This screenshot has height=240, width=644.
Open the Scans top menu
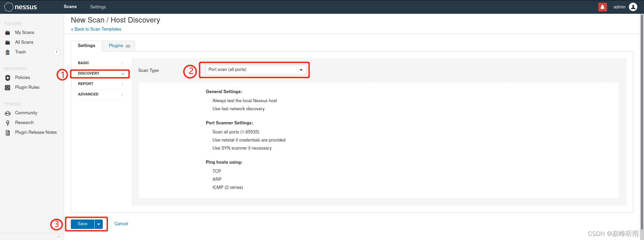pyautogui.click(x=70, y=7)
